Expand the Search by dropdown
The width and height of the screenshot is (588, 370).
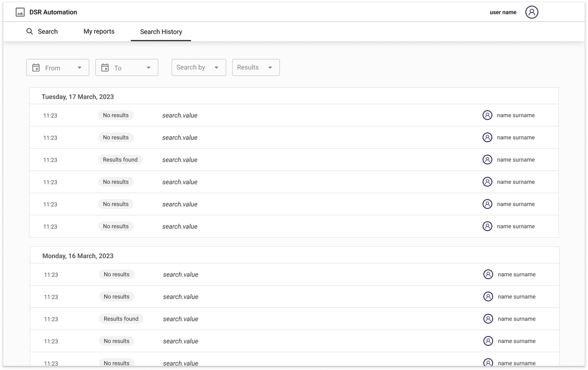pyautogui.click(x=199, y=67)
